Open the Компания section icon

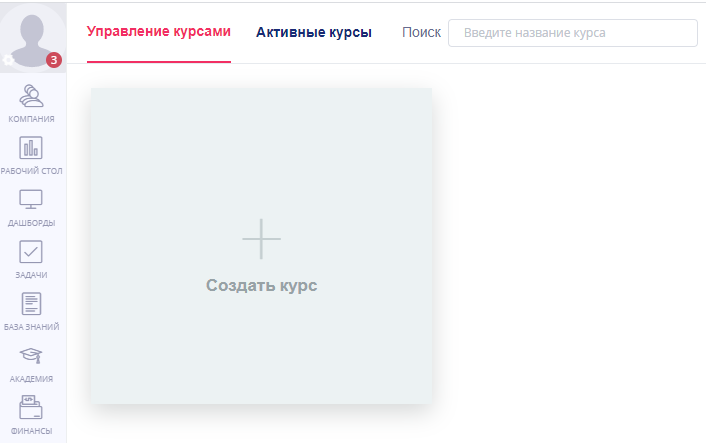coord(31,96)
